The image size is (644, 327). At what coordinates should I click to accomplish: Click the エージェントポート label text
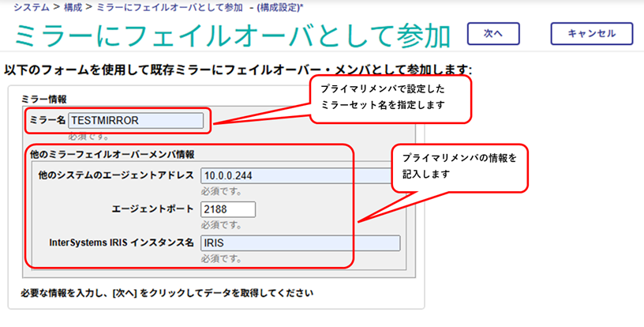(152, 209)
